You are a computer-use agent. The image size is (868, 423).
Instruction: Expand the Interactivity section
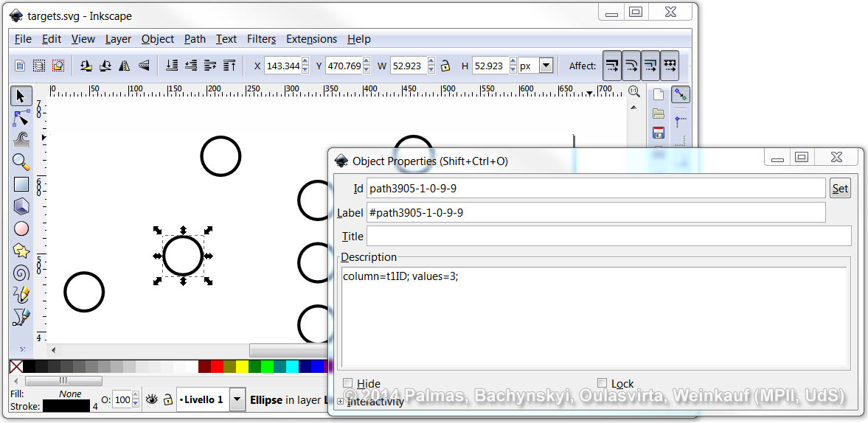coord(341,402)
